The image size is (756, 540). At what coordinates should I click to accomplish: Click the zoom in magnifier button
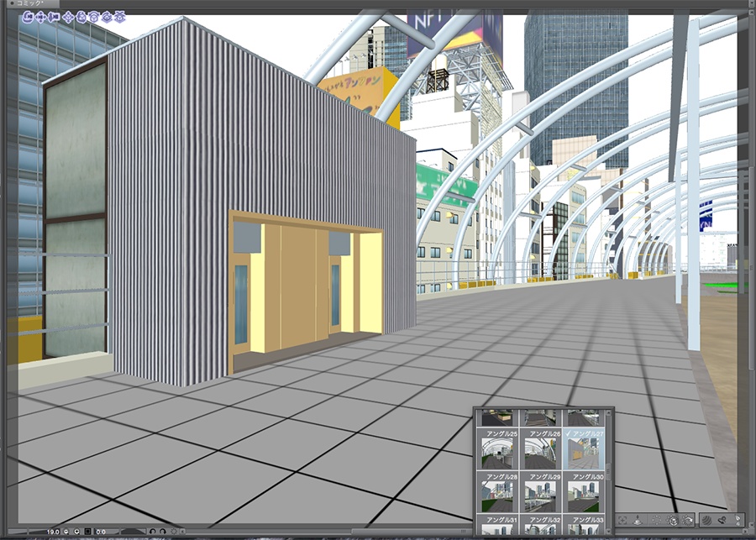(76, 532)
